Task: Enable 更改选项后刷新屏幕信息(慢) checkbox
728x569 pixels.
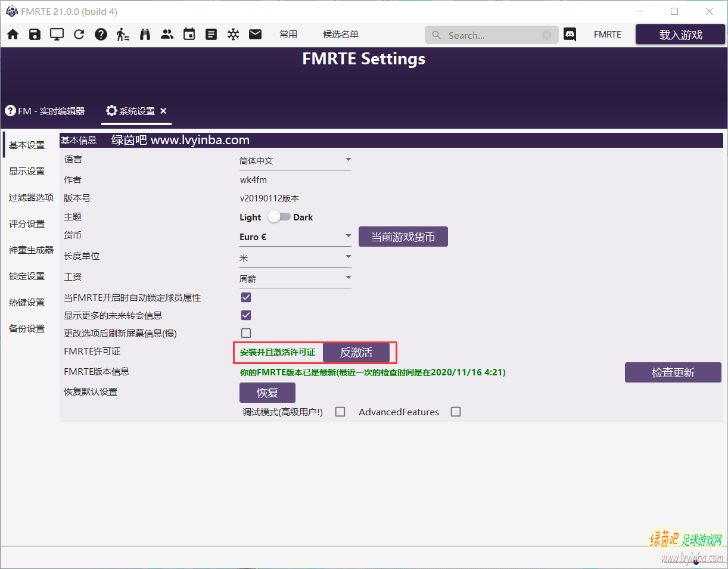Action: pyautogui.click(x=246, y=333)
